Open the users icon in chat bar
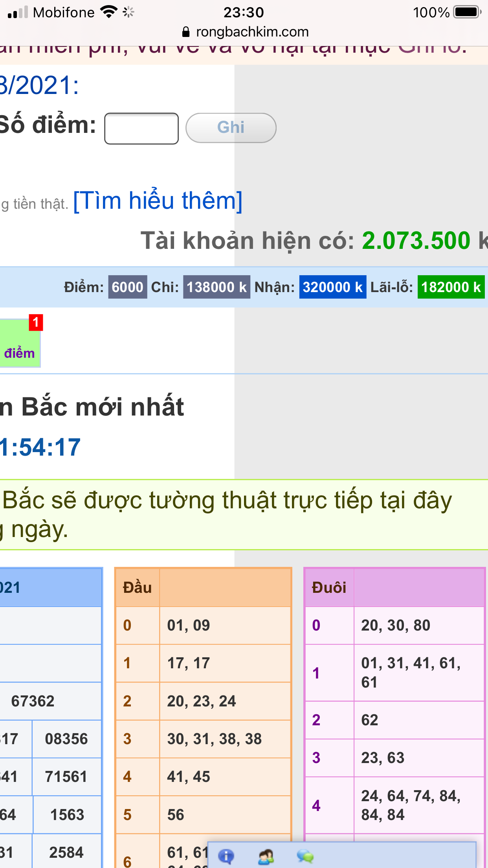488x868 pixels. pyautogui.click(x=266, y=856)
